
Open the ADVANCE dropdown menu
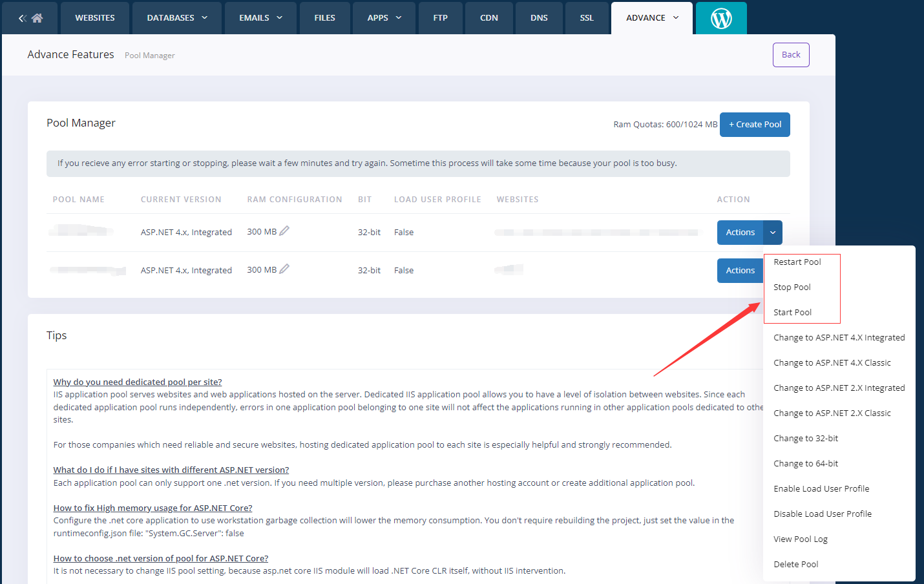651,17
